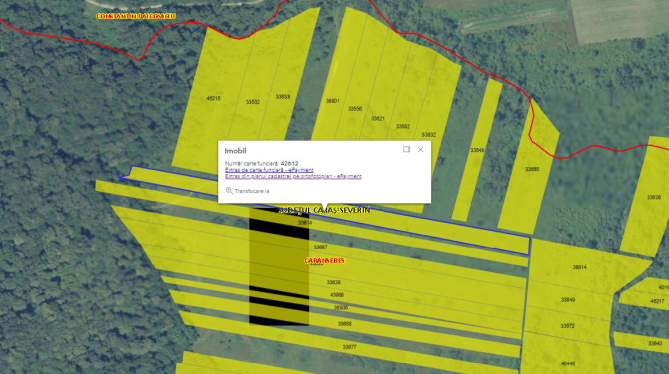Select parcel labeled 38906
Screen dimensions: 669x374
click(340, 307)
